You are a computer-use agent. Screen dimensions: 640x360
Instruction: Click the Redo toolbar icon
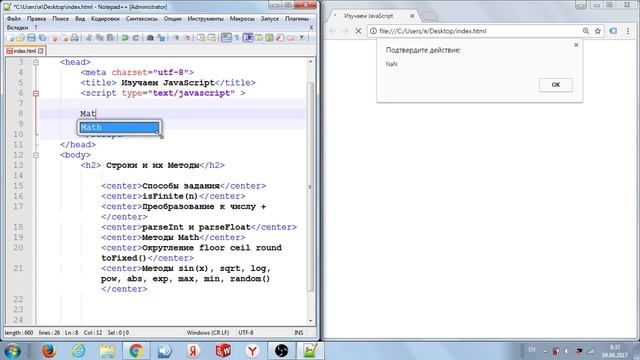136,38
